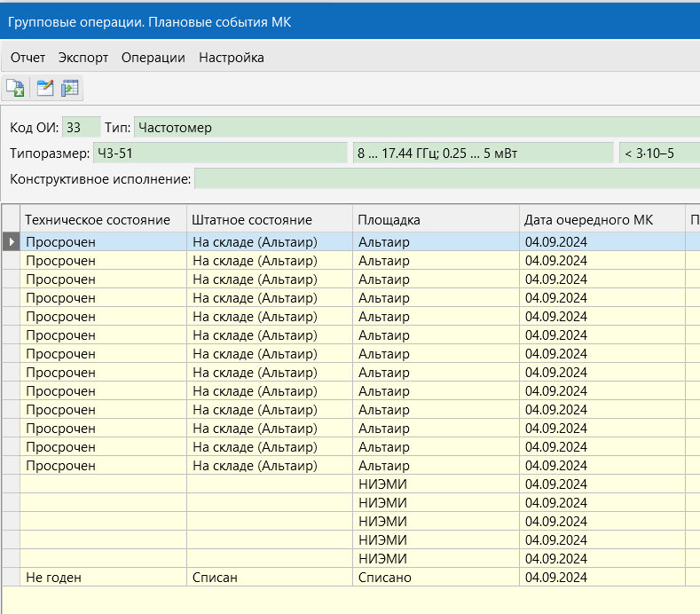Click the table column setup toolbar icon
The image size is (700, 614).
pyautogui.click(x=69, y=88)
